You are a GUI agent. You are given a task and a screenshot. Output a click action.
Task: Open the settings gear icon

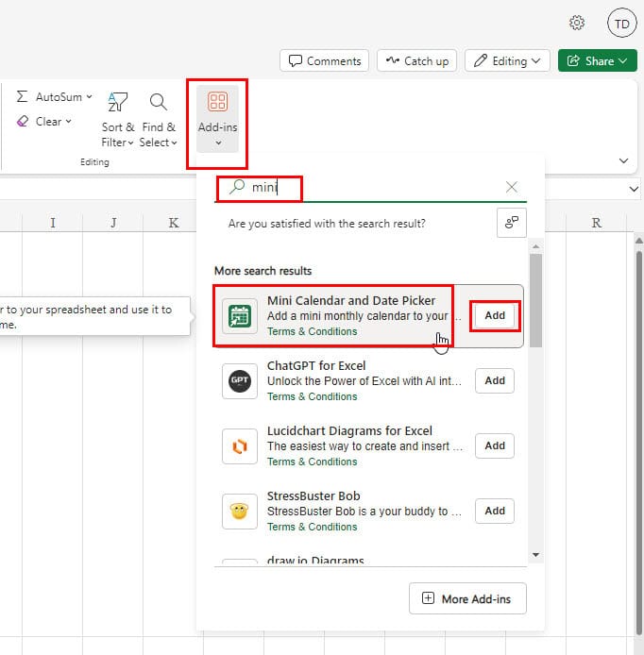coord(577,23)
